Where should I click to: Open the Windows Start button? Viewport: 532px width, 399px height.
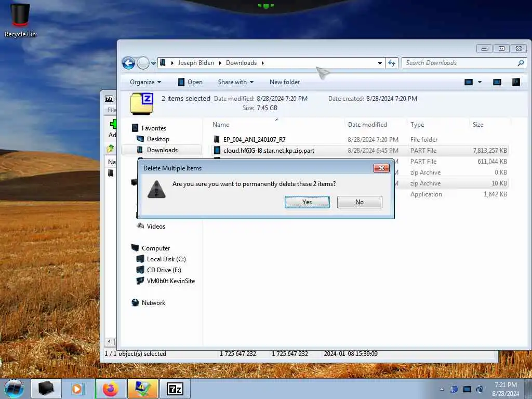[14, 389]
